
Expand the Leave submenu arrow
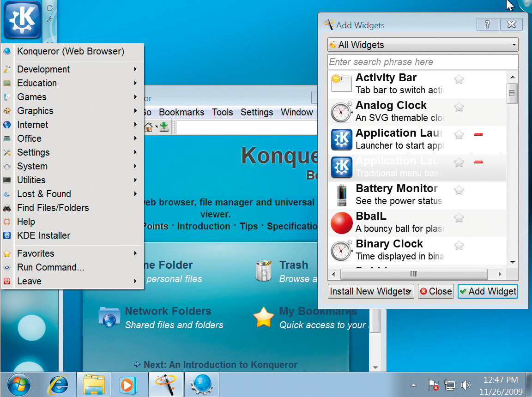[135, 281]
